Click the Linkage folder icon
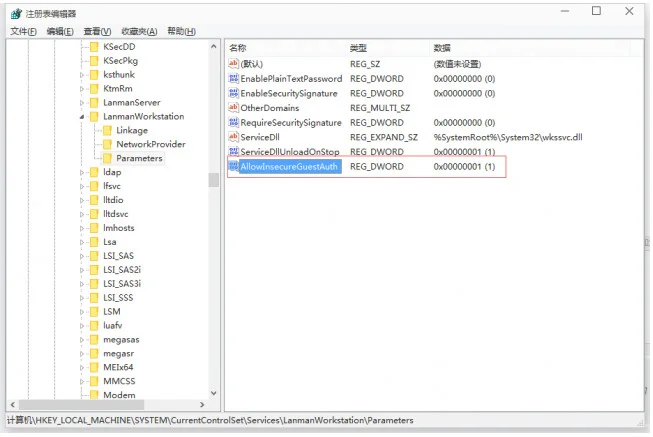This screenshot has width=653, height=437. click(x=106, y=130)
